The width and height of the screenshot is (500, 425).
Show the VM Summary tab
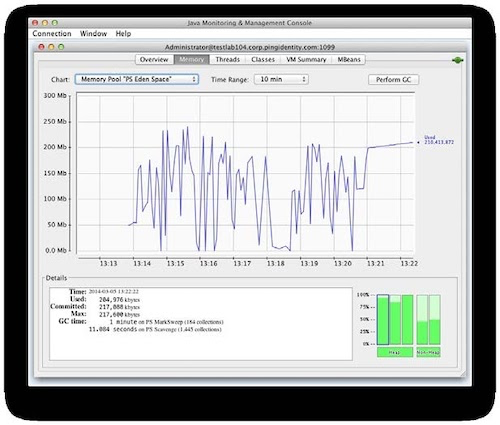(306, 60)
